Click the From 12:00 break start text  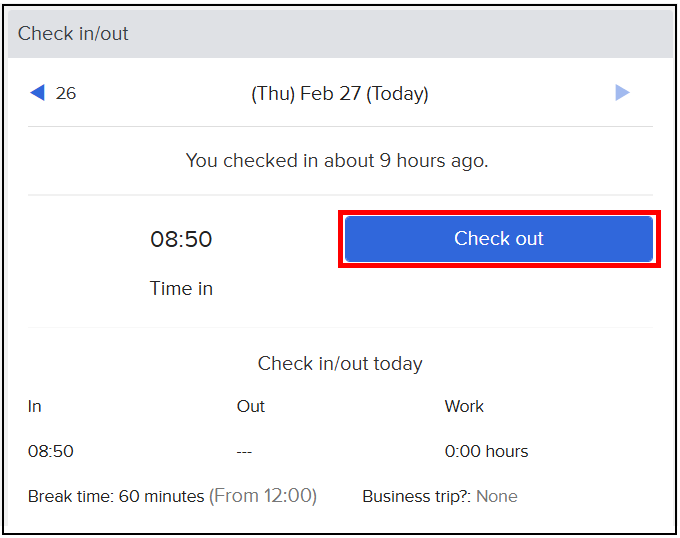[263, 496]
